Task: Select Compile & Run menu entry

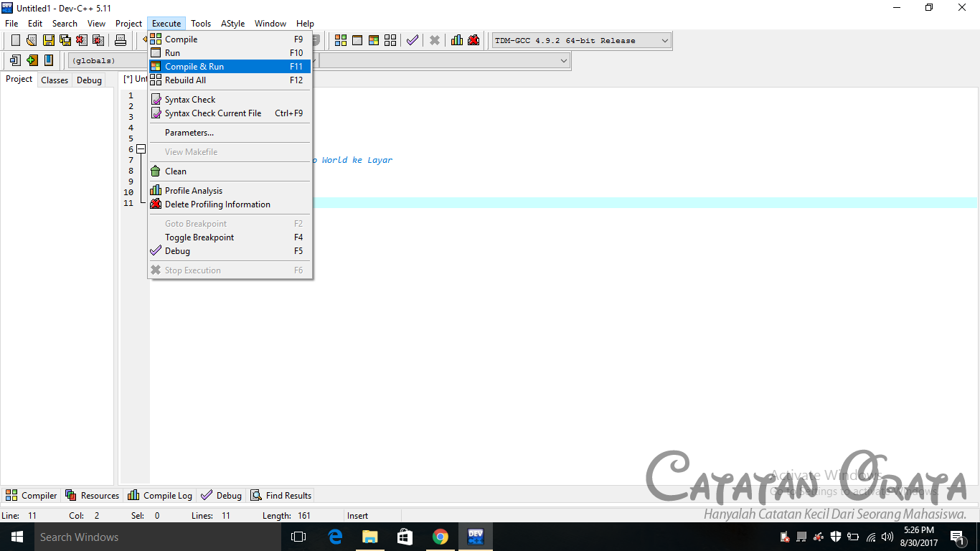Action: tap(230, 67)
